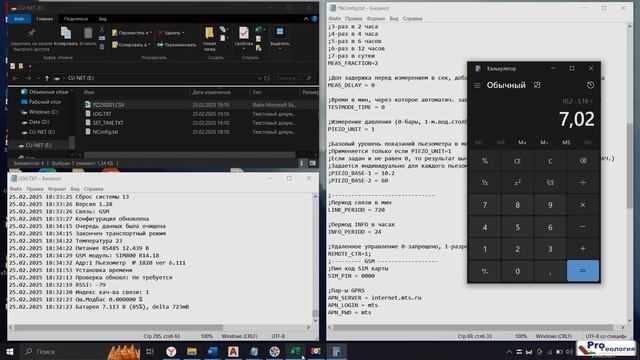Open the Файл tab in Explorer

[x=19, y=19]
